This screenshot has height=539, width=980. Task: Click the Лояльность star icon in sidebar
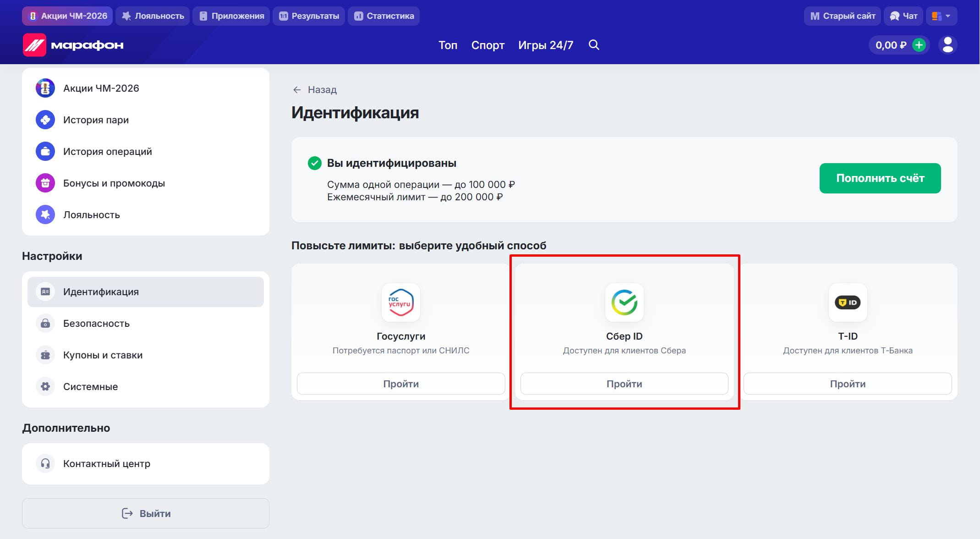[x=45, y=214]
